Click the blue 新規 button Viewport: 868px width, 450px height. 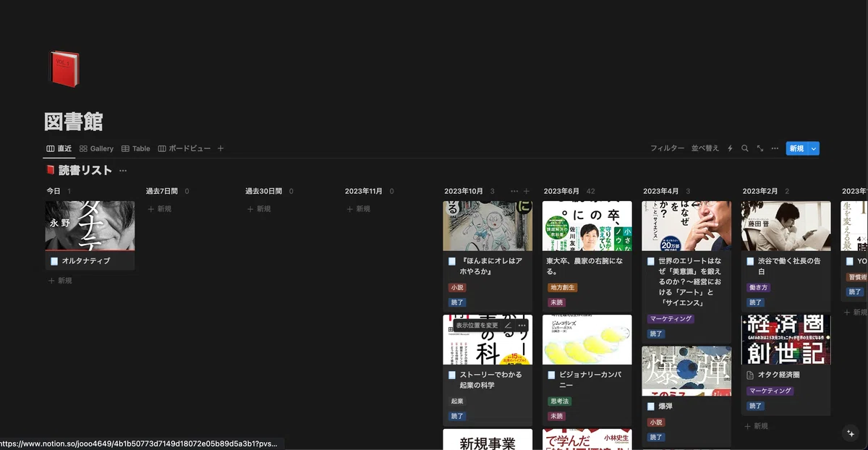coord(796,148)
